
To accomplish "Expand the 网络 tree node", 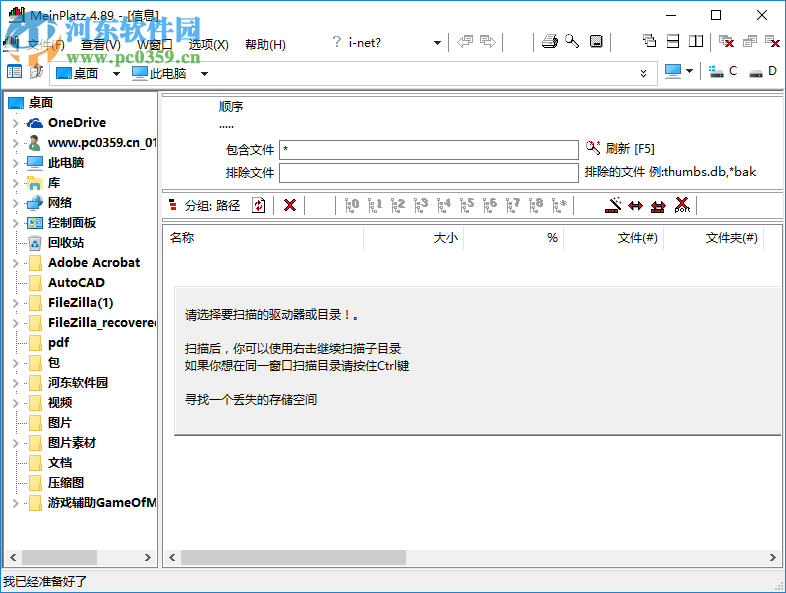I will click(x=15, y=203).
